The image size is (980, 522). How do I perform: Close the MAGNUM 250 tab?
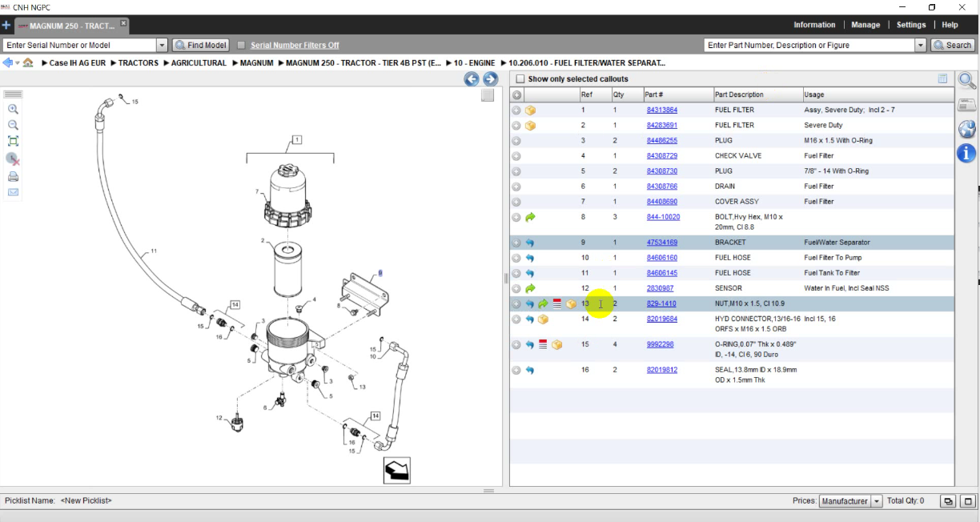pos(123,25)
